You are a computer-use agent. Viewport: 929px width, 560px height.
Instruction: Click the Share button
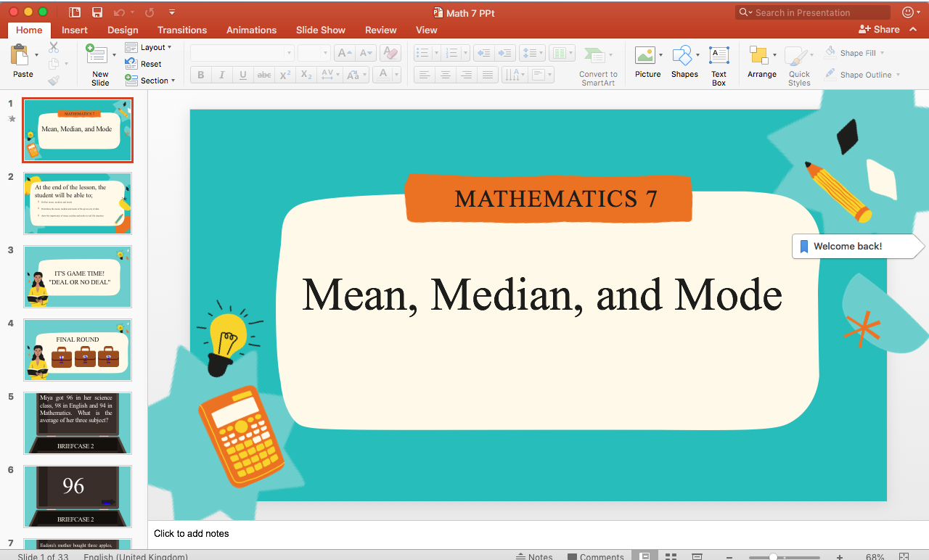coord(879,30)
